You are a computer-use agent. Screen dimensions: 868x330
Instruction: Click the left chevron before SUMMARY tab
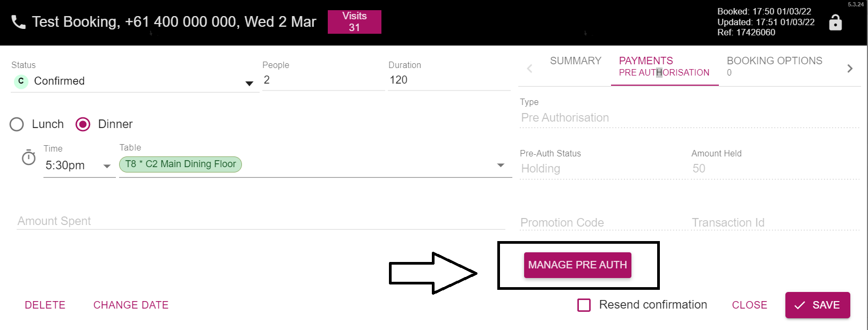529,68
